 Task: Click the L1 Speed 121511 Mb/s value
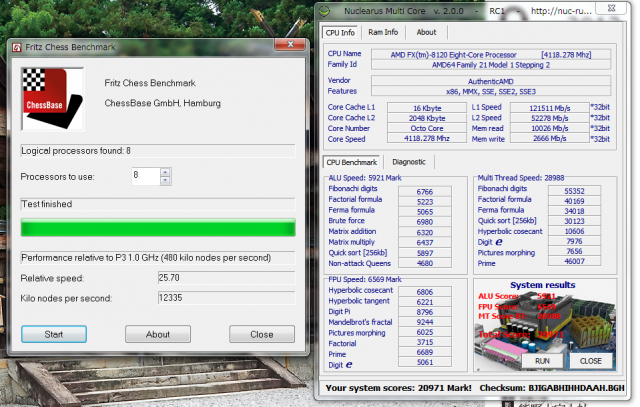[x=550, y=108]
